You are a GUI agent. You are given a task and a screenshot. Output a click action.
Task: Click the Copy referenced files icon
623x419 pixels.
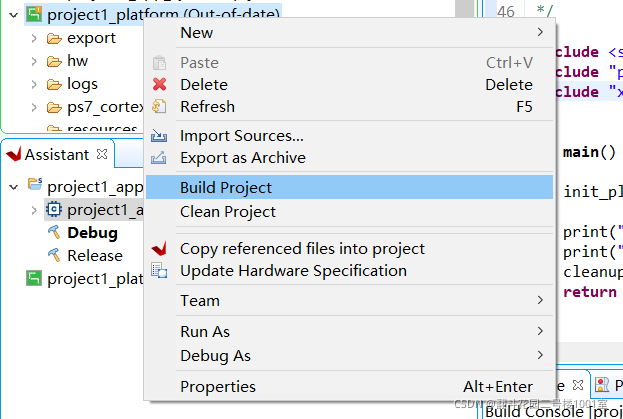point(159,249)
